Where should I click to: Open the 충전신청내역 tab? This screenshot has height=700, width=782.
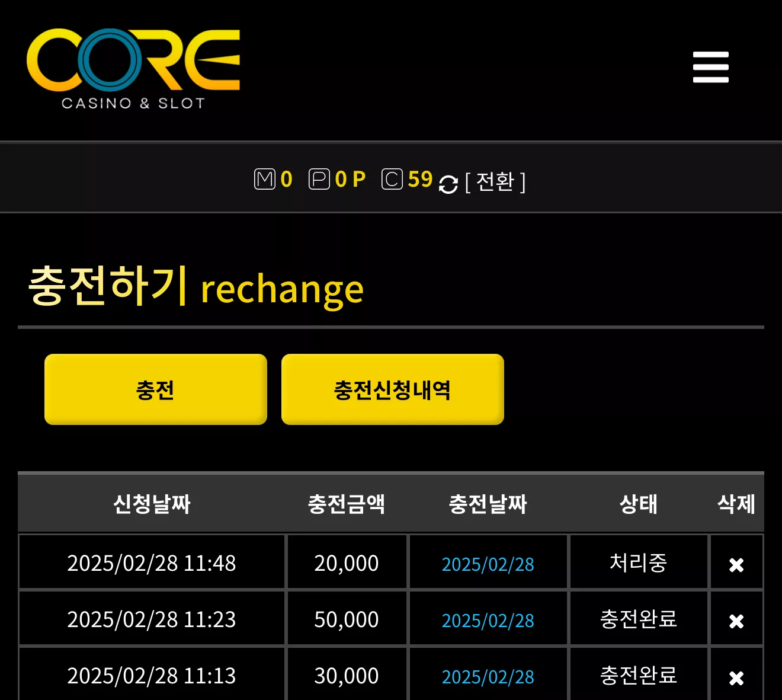pos(393,389)
